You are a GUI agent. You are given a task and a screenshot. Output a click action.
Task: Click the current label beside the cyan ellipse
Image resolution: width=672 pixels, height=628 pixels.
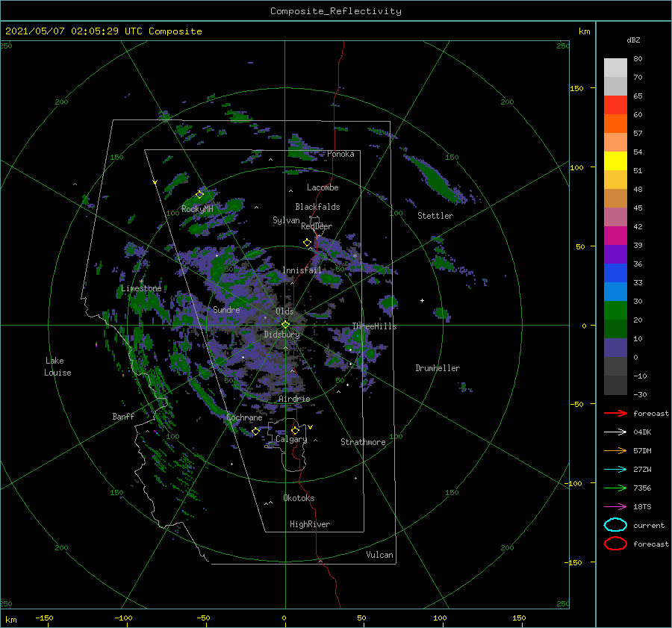[x=649, y=525]
